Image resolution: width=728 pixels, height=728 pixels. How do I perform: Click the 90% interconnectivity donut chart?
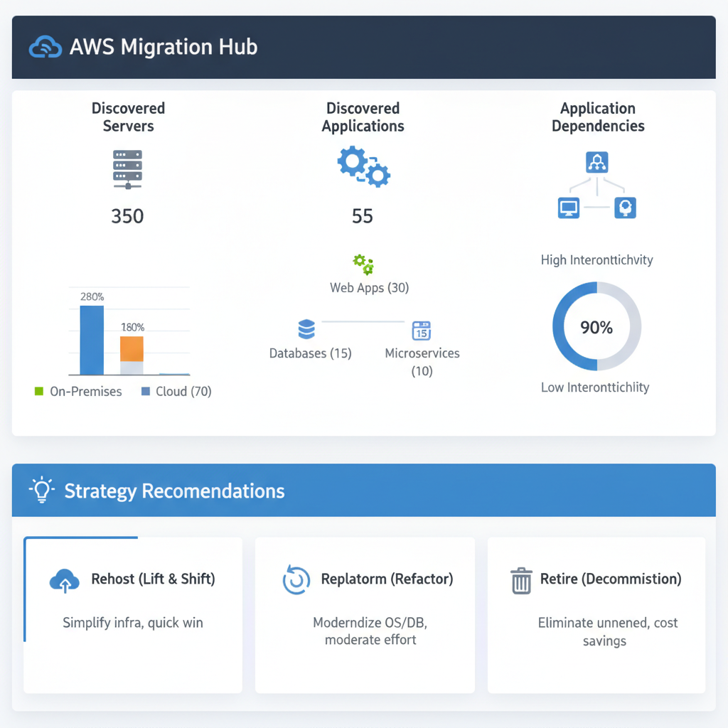(x=597, y=327)
